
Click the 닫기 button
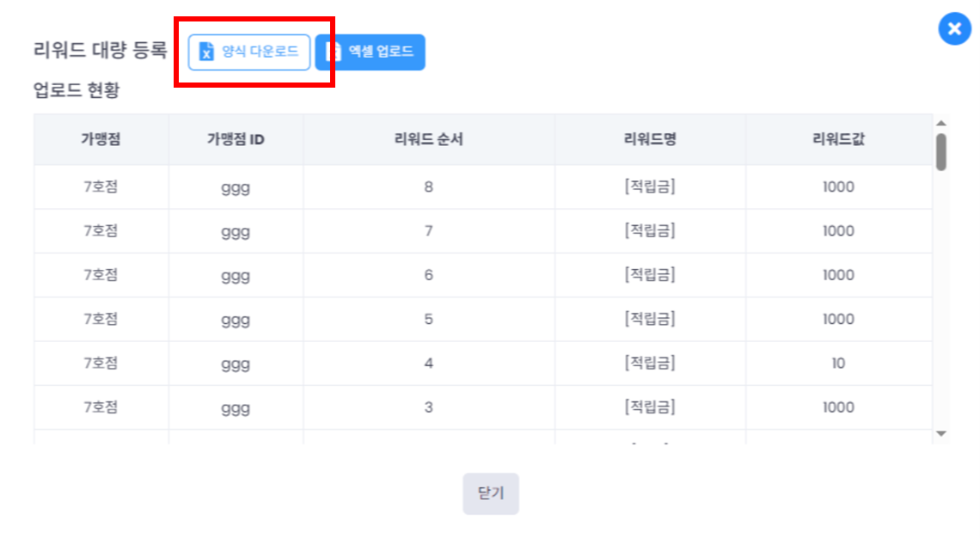(491, 493)
